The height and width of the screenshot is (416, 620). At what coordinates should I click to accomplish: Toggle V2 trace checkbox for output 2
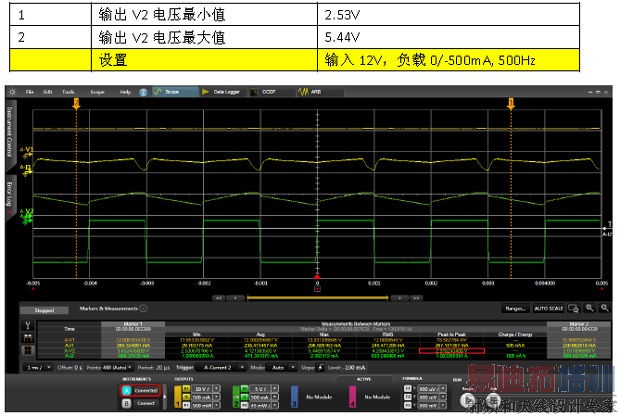pyautogui.click(x=244, y=389)
